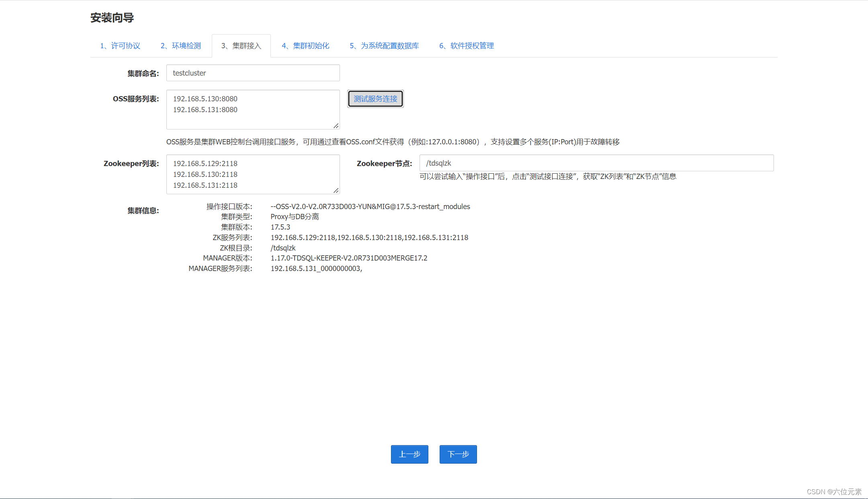Screen dimensions: 868x499
Task: Open the 许可协议 step tab
Action: [x=120, y=46]
